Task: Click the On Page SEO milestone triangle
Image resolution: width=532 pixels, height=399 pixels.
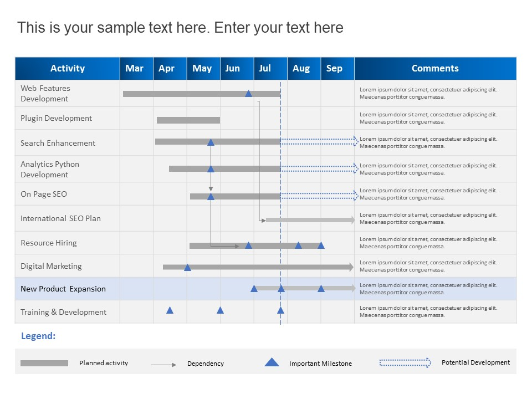Action: [x=211, y=196]
